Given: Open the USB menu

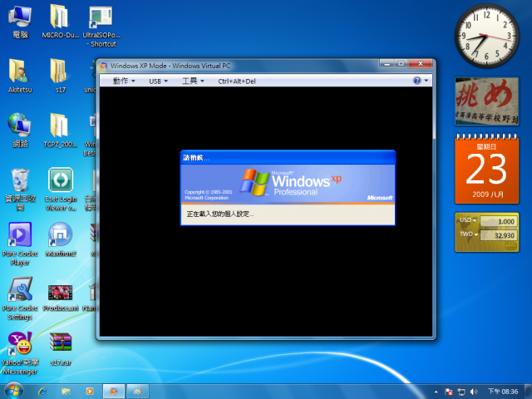Looking at the screenshot, I should [x=158, y=81].
